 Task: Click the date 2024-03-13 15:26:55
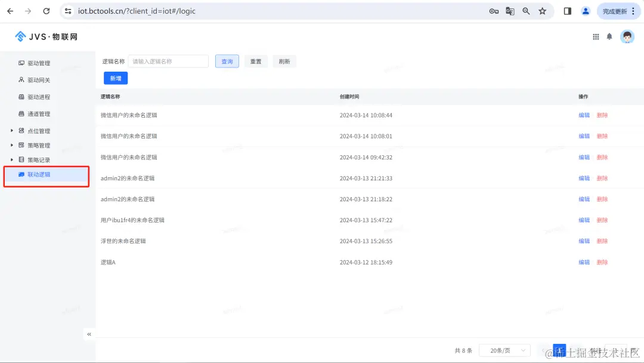[x=366, y=241]
